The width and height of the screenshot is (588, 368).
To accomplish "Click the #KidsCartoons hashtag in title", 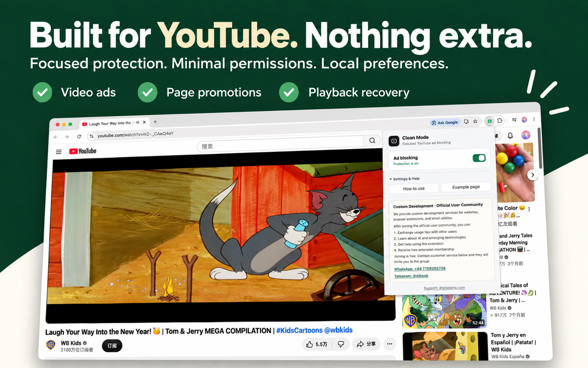I will pos(299,330).
